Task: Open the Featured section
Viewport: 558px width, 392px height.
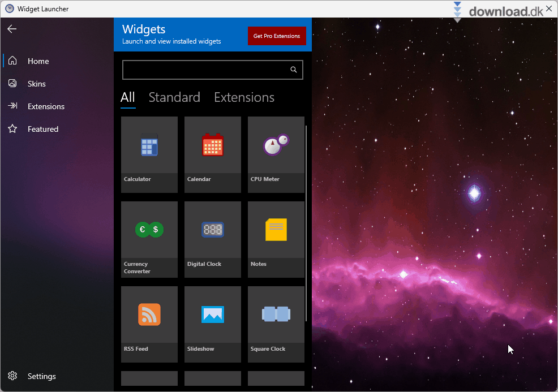Action: point(42,128)
